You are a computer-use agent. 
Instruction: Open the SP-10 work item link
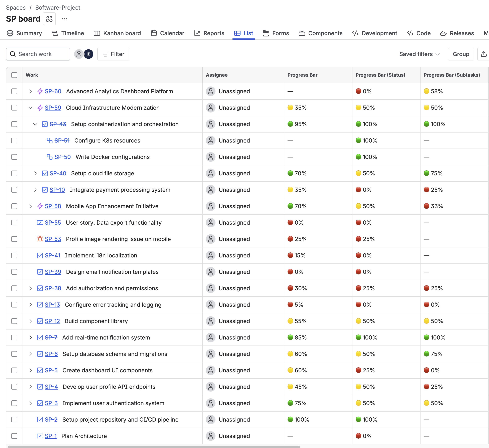57,190
